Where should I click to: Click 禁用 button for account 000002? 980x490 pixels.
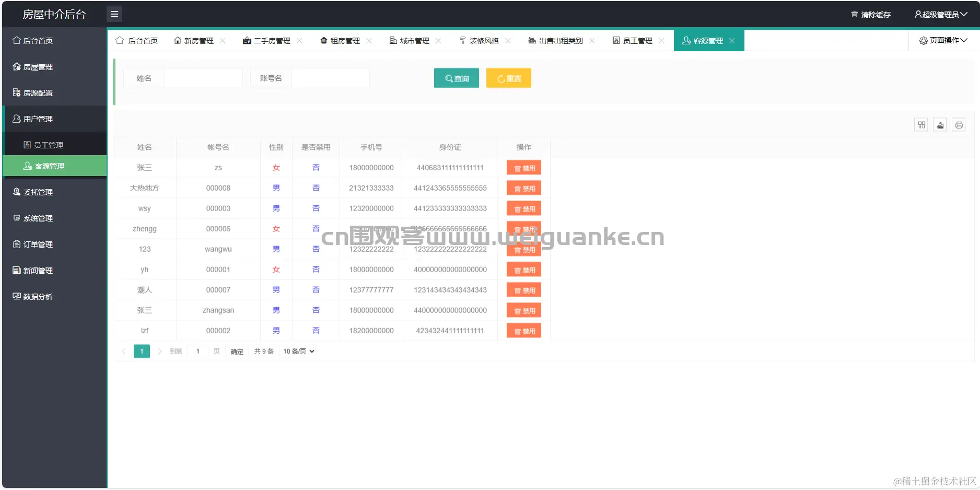pyautogui.click(x=524, y=331)
